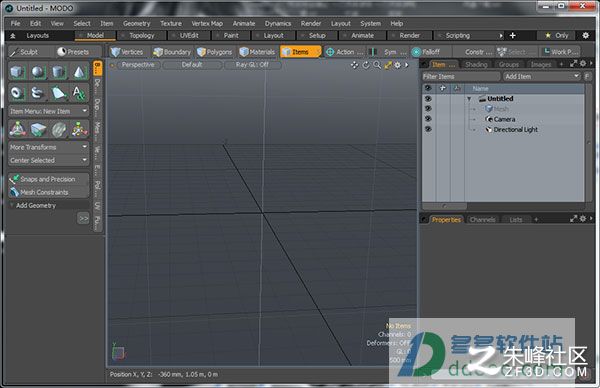Toggle visibility of Directional Light
Screen dimensions: 600x388
click(428, 129)
